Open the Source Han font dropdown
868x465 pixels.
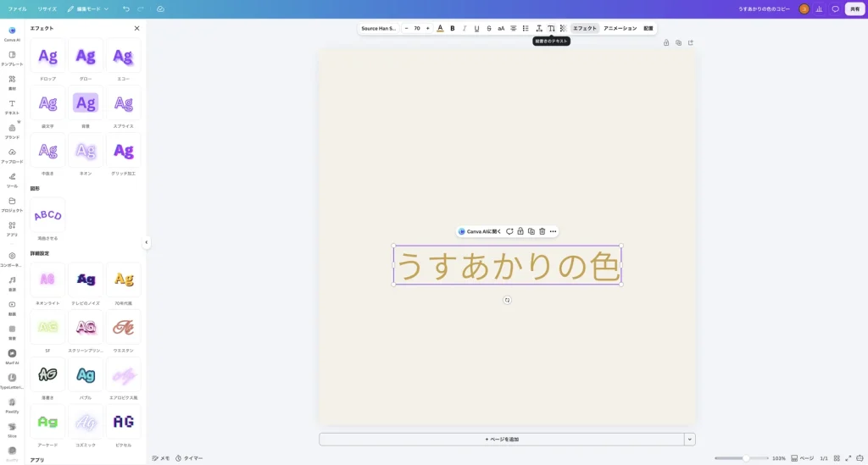point(379,28)
